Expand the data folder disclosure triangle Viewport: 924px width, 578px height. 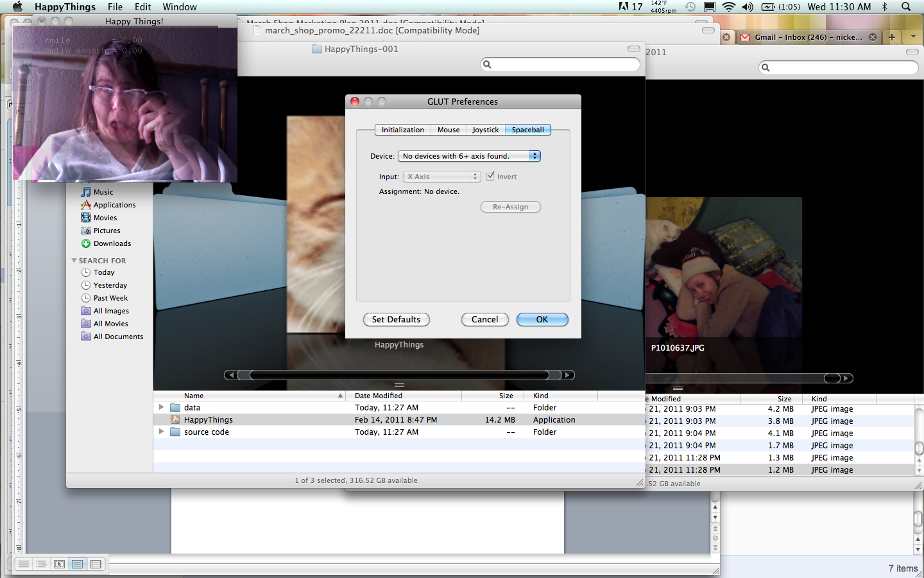[161, 407]
